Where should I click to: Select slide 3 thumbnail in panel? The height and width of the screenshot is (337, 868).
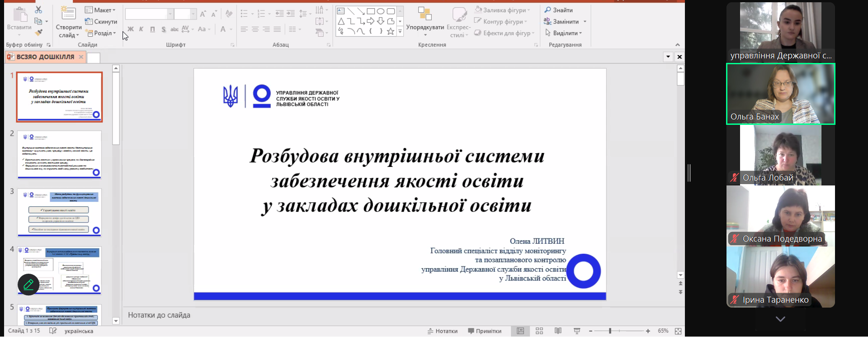pyautogui.click(x=59, y=213)
